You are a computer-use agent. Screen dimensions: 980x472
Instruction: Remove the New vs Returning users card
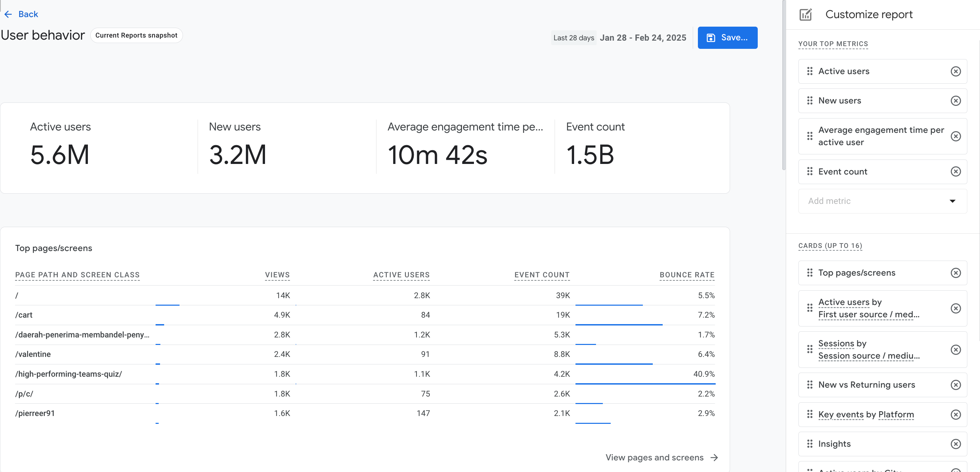pos(956,385)
